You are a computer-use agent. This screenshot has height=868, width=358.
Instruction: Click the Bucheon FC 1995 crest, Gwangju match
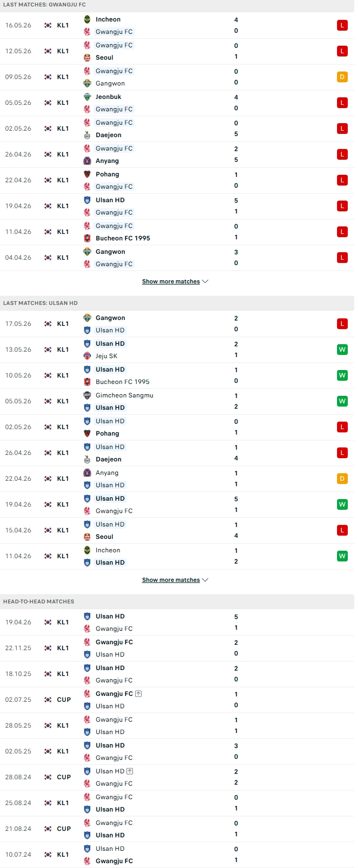pos(87,238)
